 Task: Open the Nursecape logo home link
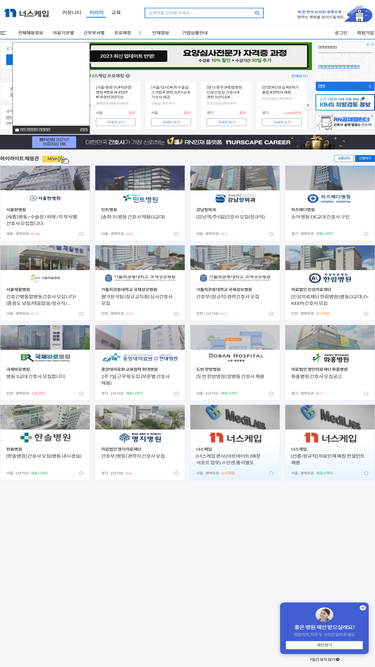tap(26, 13)
